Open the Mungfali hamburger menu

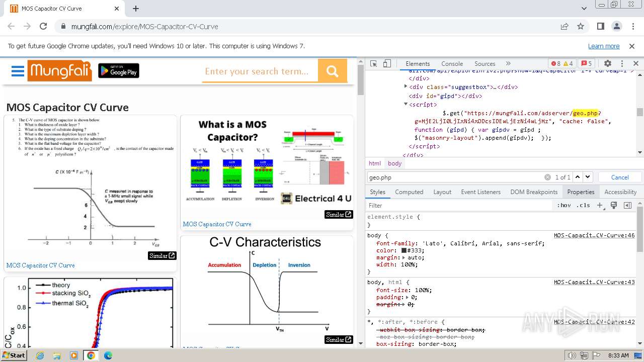(x=18, y=71)
